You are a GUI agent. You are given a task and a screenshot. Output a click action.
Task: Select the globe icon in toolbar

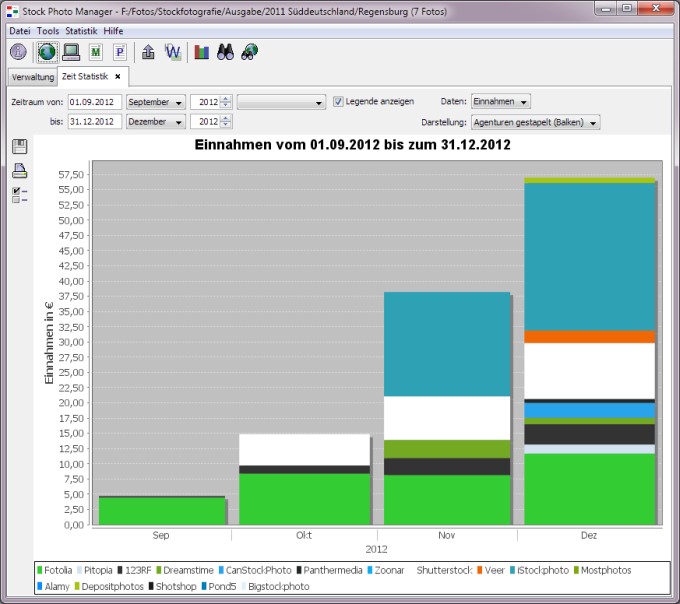click(x=47, y=52)
